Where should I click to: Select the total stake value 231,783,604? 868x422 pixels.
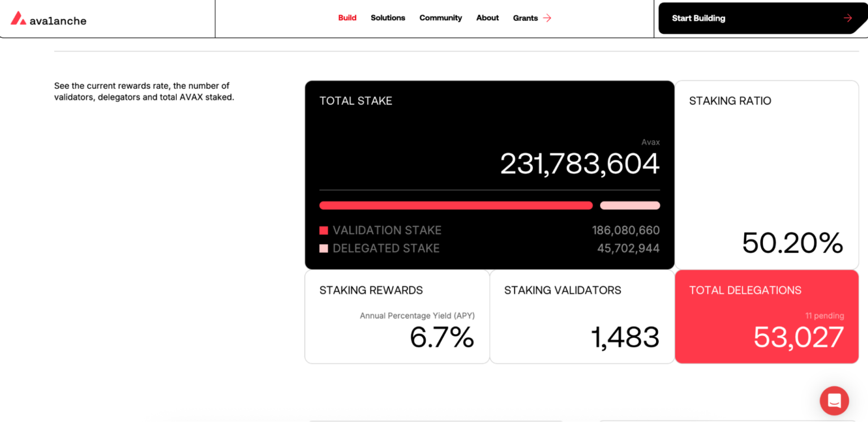point(580,164)
